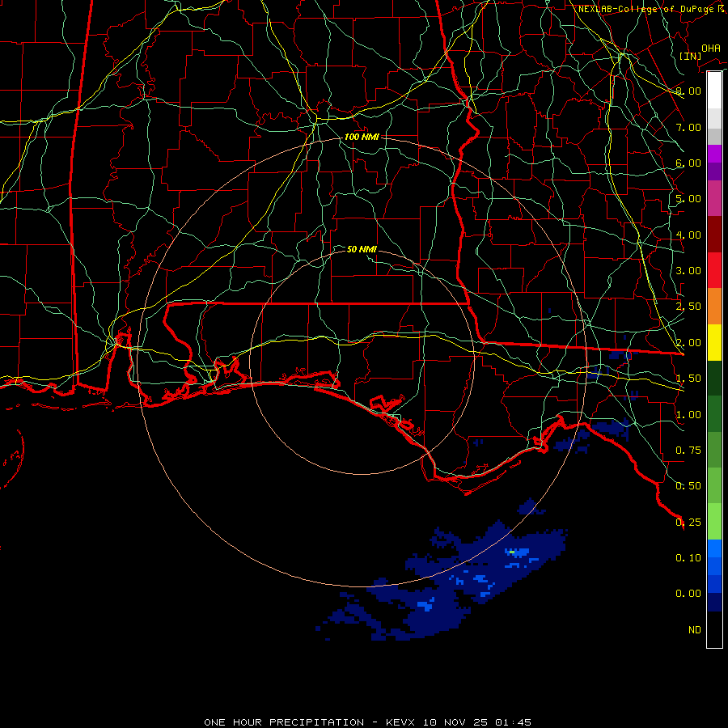Select the 0.10 legend value
This screenshot has width=728, height=728.
click(688, 558)
